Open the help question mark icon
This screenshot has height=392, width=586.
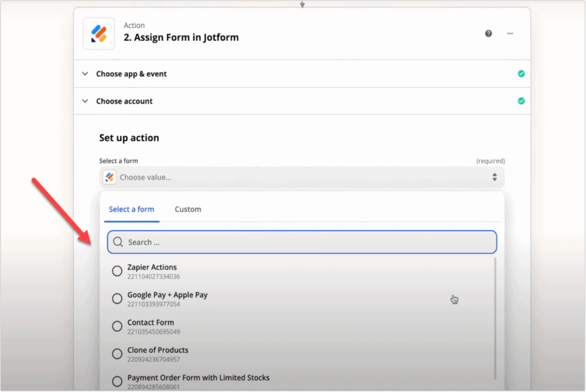point(489,34)
